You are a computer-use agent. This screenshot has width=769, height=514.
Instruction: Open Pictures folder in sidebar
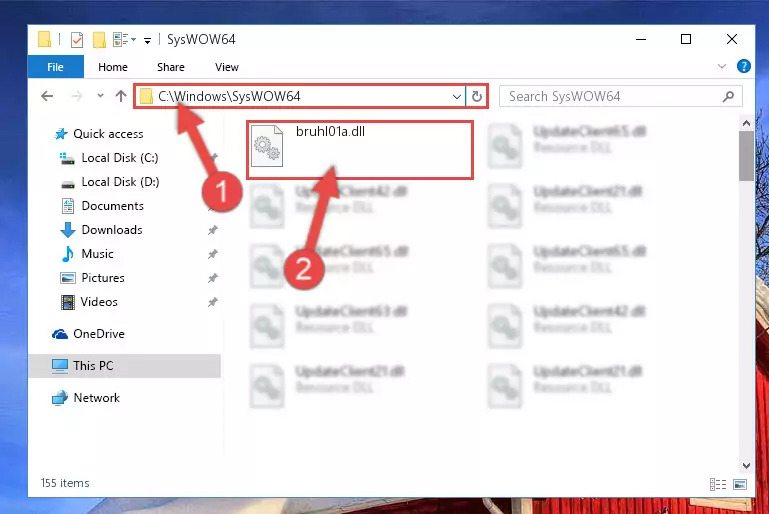pos(103,278)
